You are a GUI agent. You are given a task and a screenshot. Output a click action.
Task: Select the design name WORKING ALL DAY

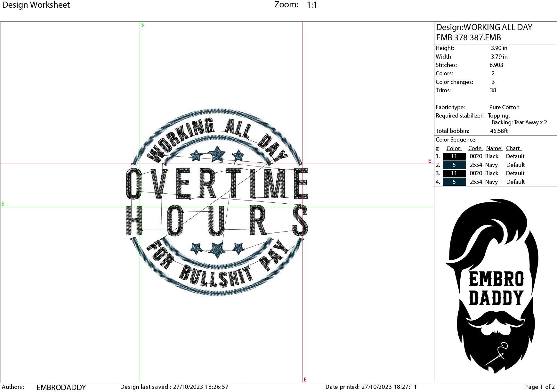(498, 27)
